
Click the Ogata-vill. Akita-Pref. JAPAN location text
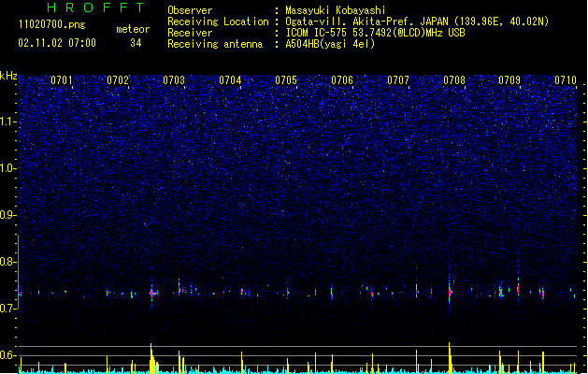[417, 22]
